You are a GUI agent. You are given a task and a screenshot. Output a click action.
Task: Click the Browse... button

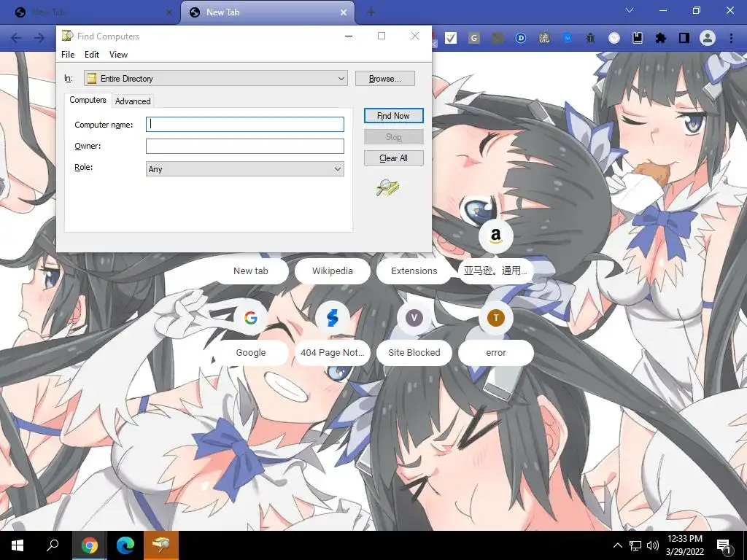(385, 79)
